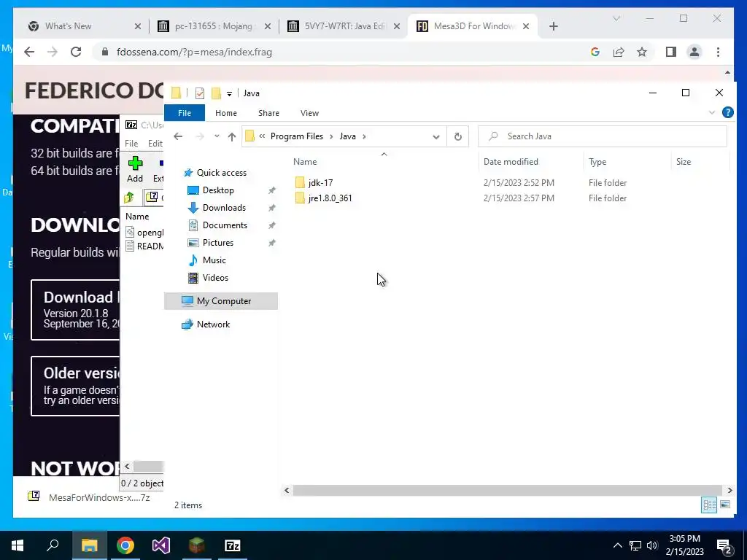Close the What's New tab
Screen dimensions: 747x560
pos(138,26)
